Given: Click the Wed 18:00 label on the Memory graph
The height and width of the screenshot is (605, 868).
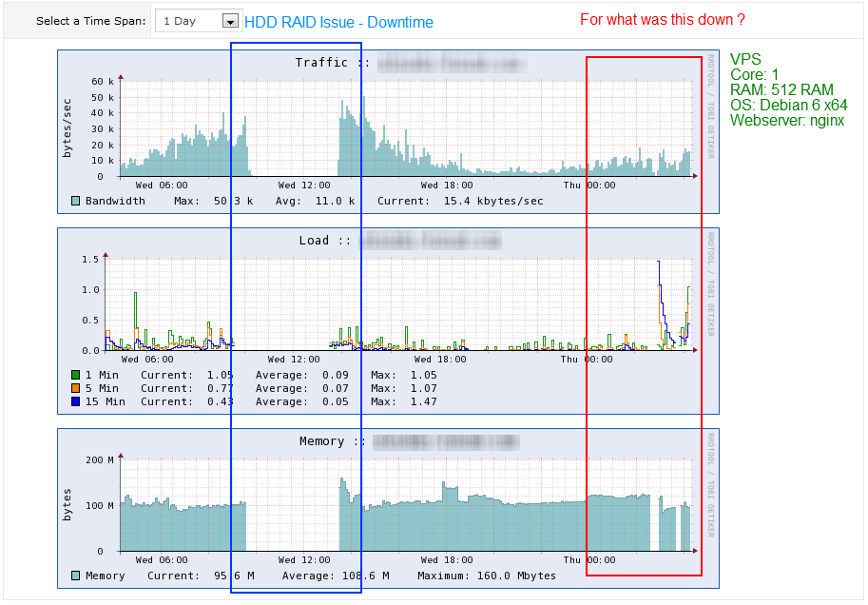Looking at the screenshot, I should 444,560.
